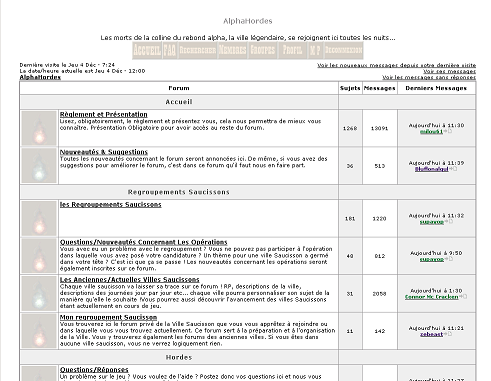
Task: Click last poster name in Questions/Nouveautés Opérations row
Action: pos(432,259)
